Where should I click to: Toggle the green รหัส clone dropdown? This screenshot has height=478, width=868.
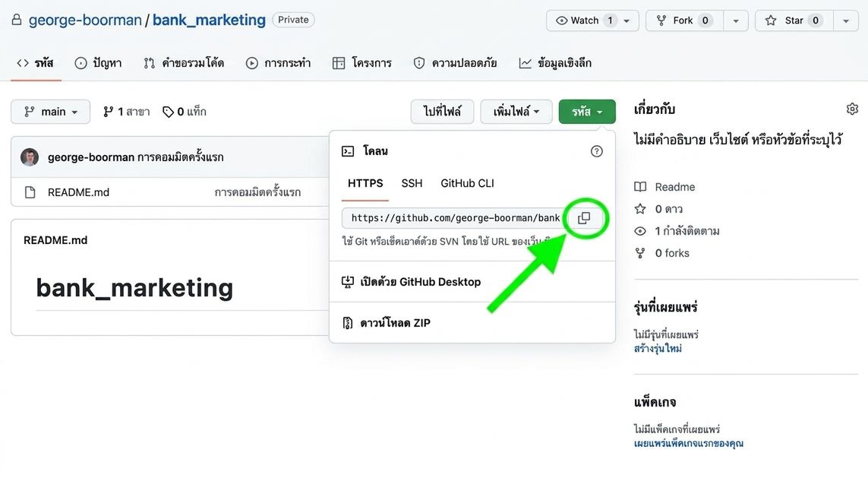coord(587,112)
